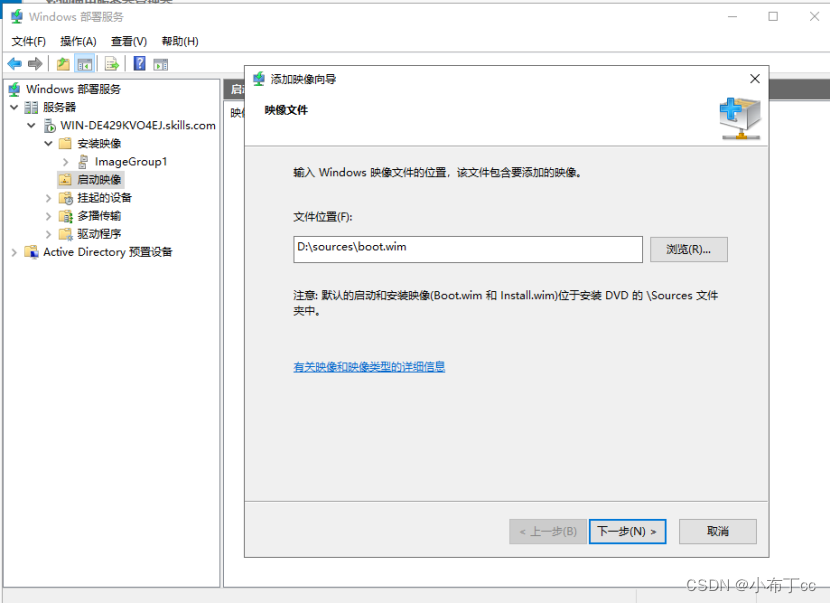This screenshot has height=603, width=831.
Task: Expand the 多播传输 node
Action: click(x=48, y=216)
